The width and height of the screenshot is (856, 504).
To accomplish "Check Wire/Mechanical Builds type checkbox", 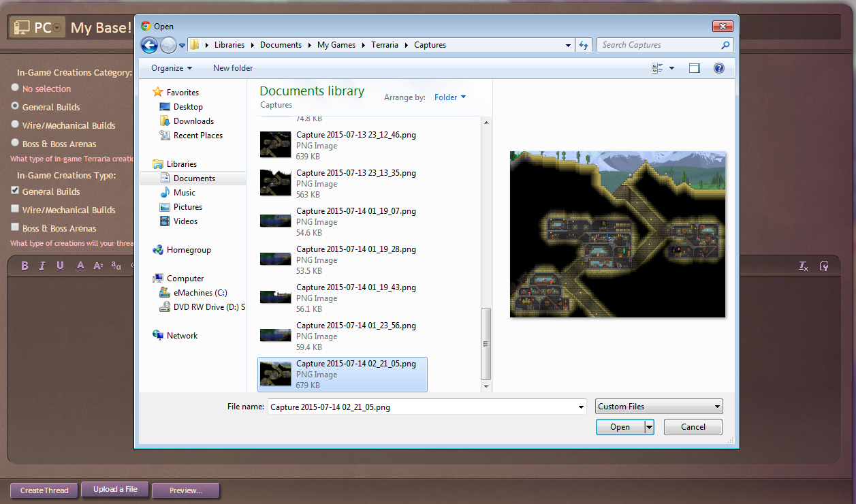I will [x=15, y=209].
